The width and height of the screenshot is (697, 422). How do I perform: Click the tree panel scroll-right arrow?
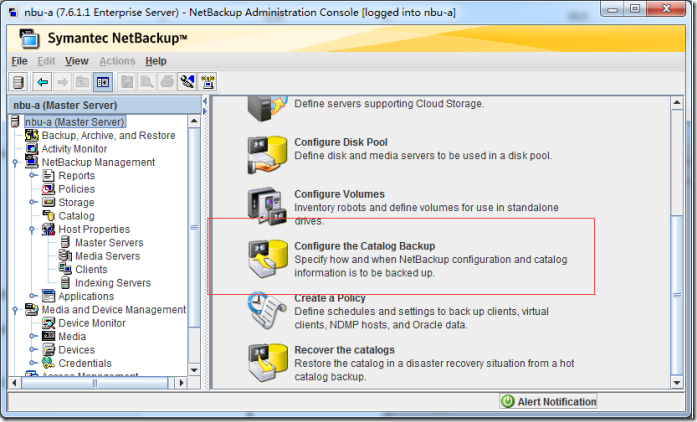[x=181, y=382]
